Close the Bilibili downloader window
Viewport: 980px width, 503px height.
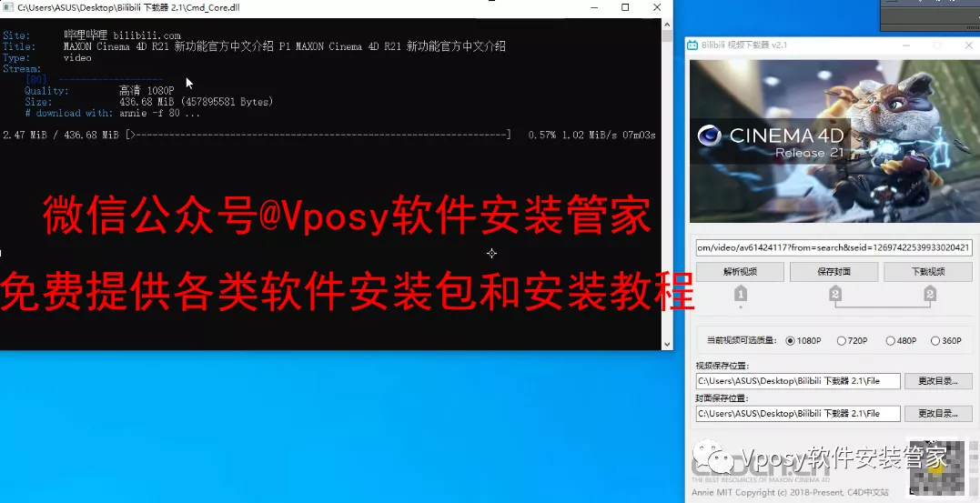969,45
